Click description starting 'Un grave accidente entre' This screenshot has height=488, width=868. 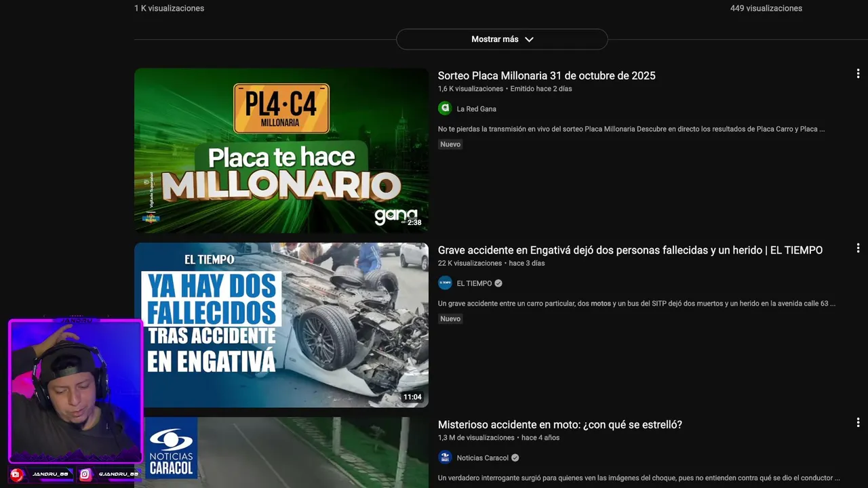pyautogui.click(x=637, y=304)
